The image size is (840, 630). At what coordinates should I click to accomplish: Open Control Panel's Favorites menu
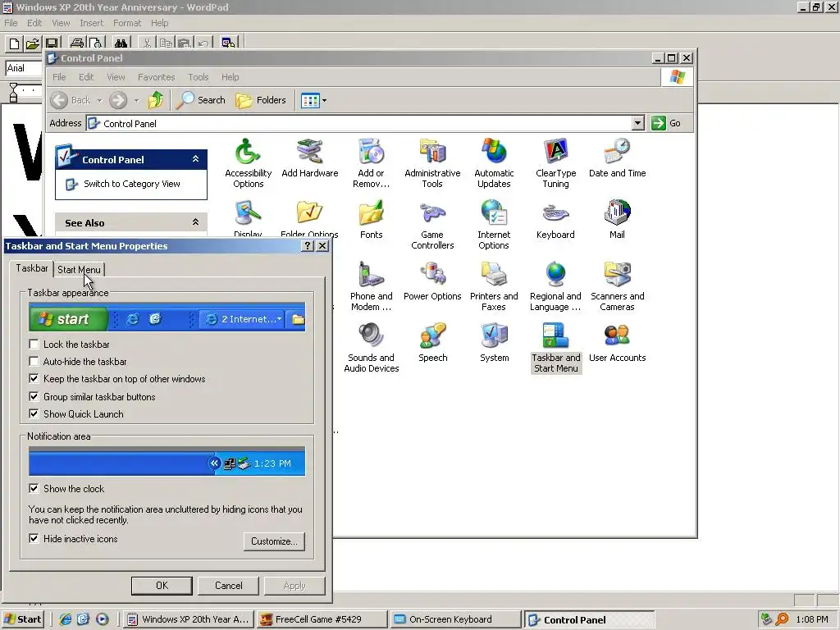[x=157, y=77]
